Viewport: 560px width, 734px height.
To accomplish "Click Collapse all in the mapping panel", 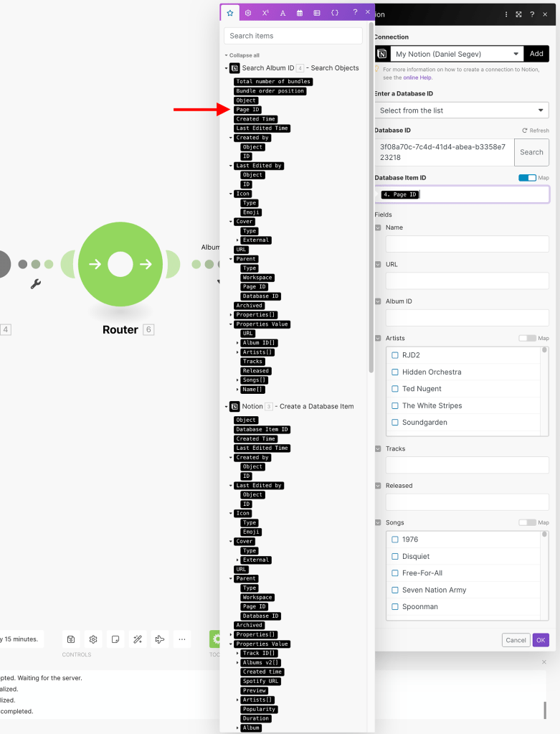I will coord(242,55).
